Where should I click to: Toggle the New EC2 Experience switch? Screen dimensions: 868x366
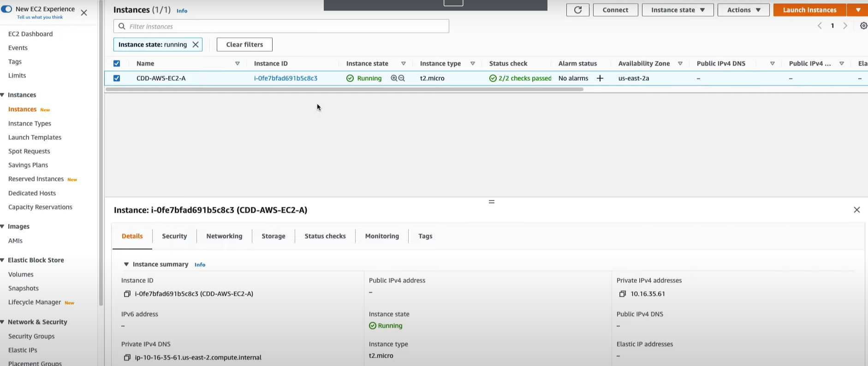[6, 9]
